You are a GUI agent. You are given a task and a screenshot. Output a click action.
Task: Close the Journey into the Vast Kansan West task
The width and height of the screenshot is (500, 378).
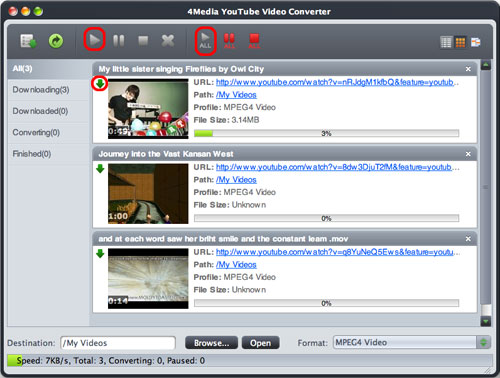[468, 154]
